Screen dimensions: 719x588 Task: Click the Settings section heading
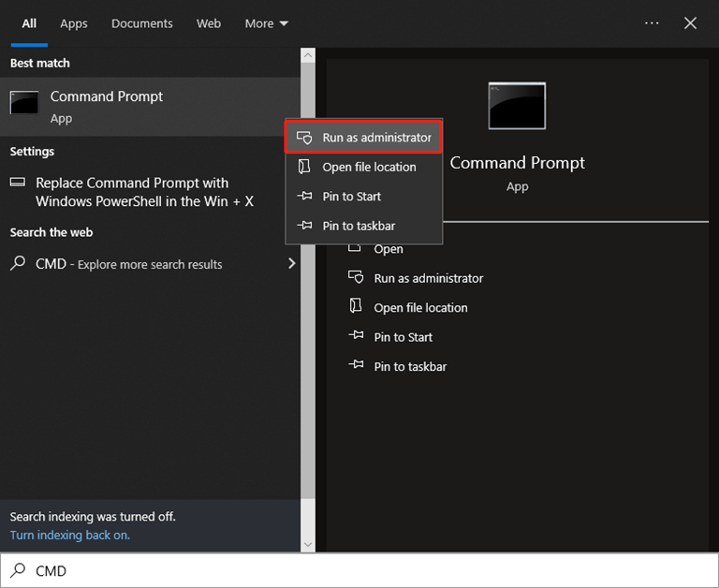[32, 152]
